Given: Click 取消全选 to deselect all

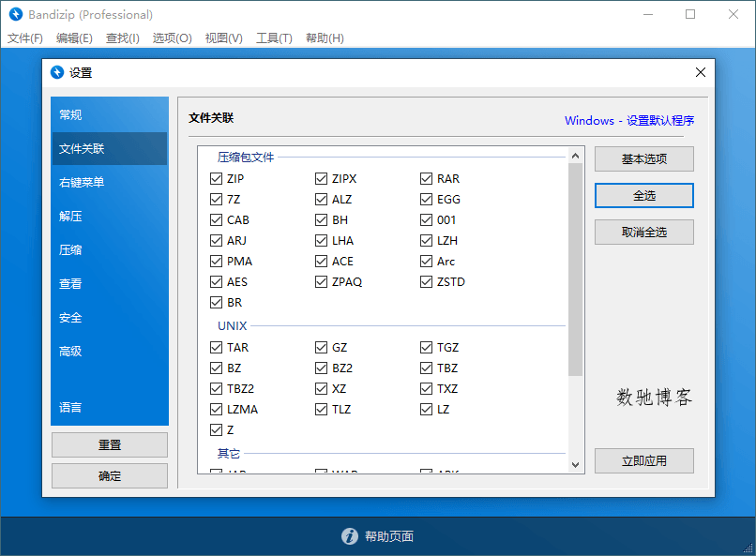Looking at the screenshot, I should point(643,233).
